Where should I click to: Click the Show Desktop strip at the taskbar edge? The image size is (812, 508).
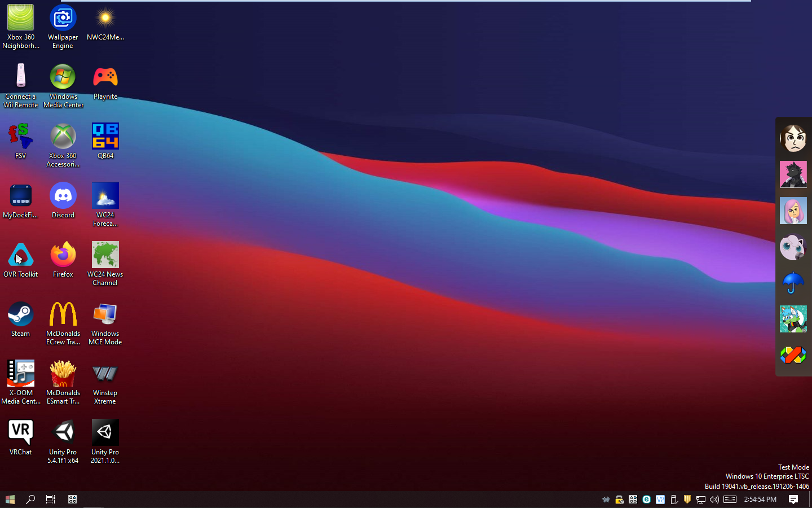point(810,500)
